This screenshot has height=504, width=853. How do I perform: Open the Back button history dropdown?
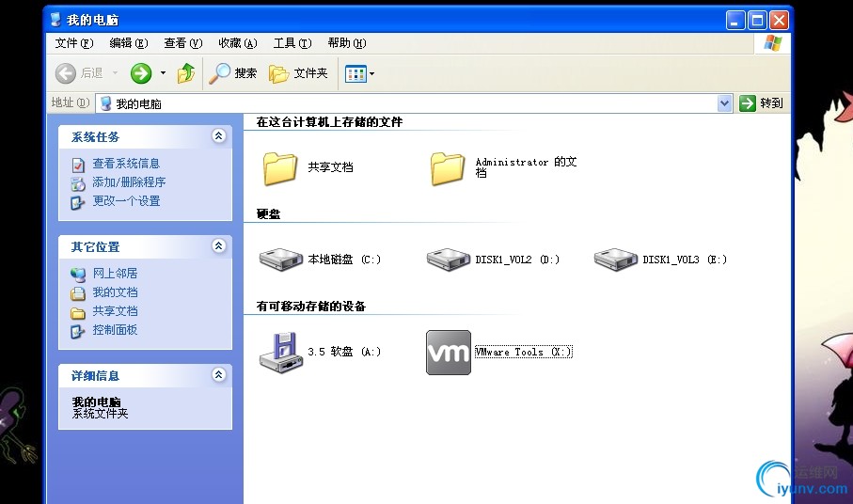[x=115, y=72]
